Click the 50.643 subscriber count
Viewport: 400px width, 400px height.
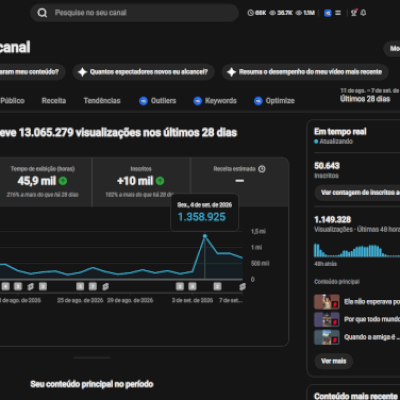click(x=327, y=166)
